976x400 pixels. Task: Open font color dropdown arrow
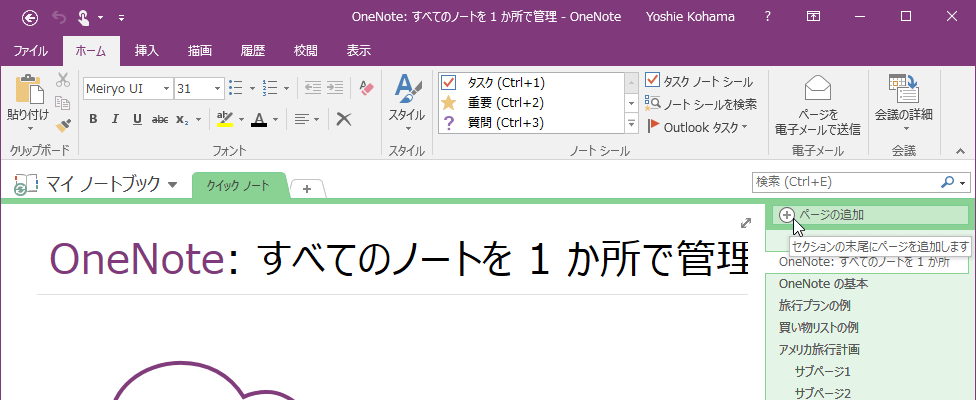pyautogui.click(x=275, y=119)
